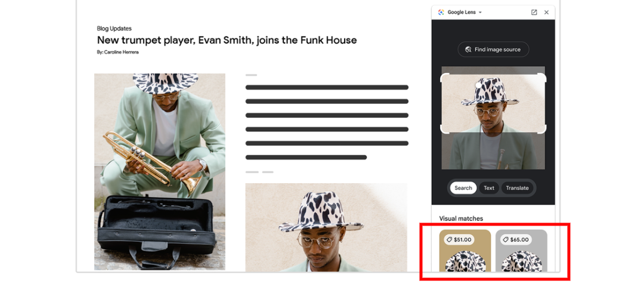Viewport: 644px width, 284px height.
Task: Open the $65.00 hat visual match
Action: [x=521, y=251]
